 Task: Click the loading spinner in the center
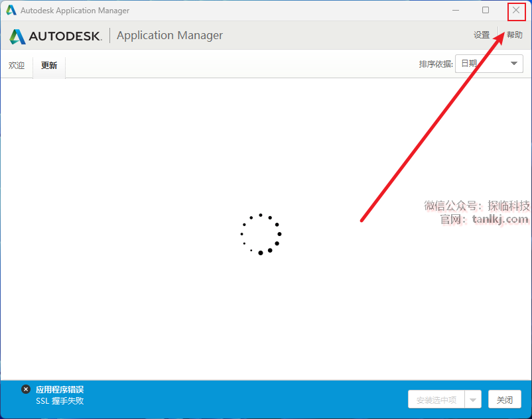point(261,234)
